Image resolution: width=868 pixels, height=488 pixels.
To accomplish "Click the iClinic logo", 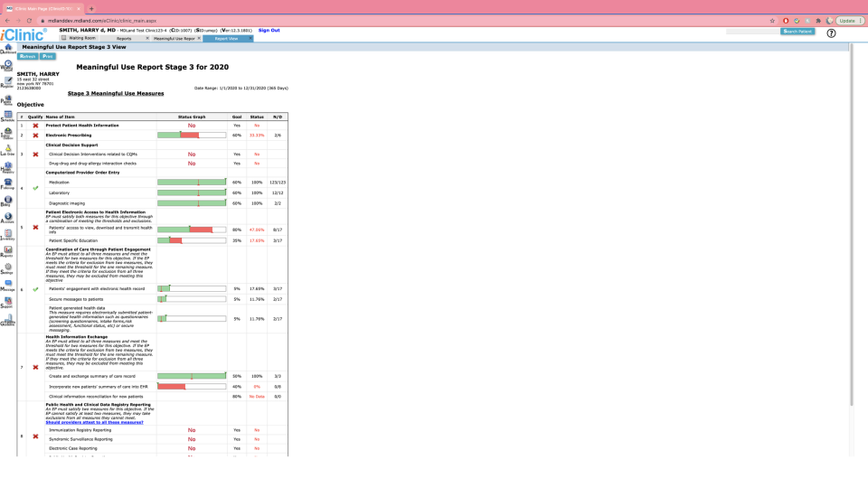I will click(x=24, y=35).
